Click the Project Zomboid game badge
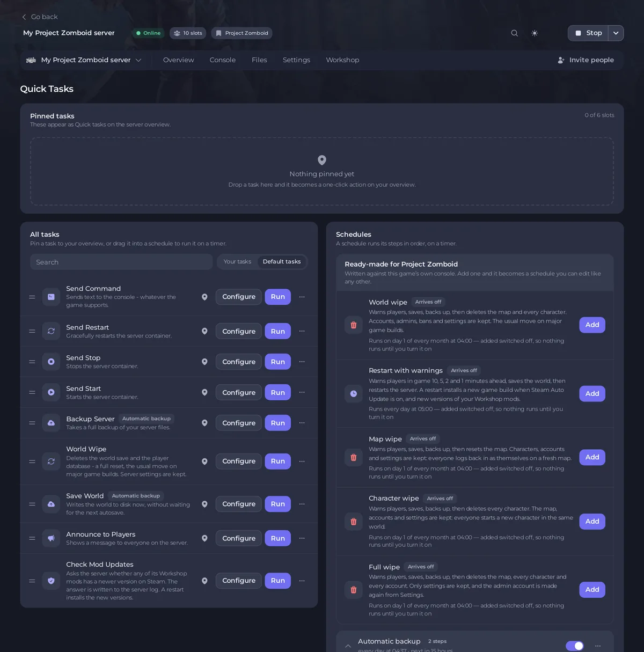The width and height of the screenshot is (644, 652). tap(241, 33)
